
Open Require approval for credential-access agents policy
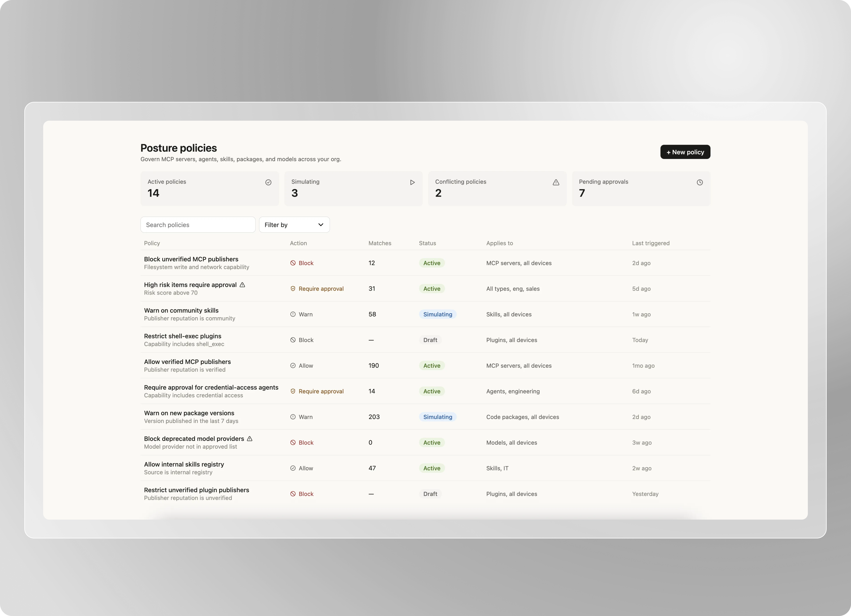[211, 387]
